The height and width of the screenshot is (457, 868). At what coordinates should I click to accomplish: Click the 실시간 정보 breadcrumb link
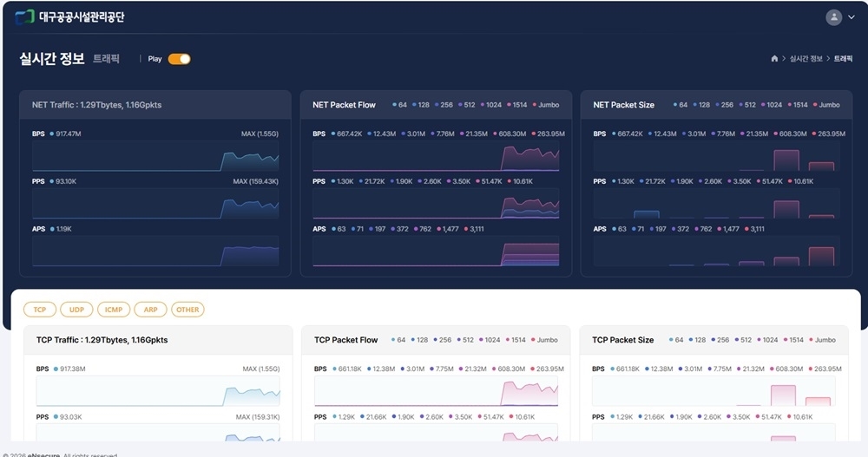coord(806,59)
